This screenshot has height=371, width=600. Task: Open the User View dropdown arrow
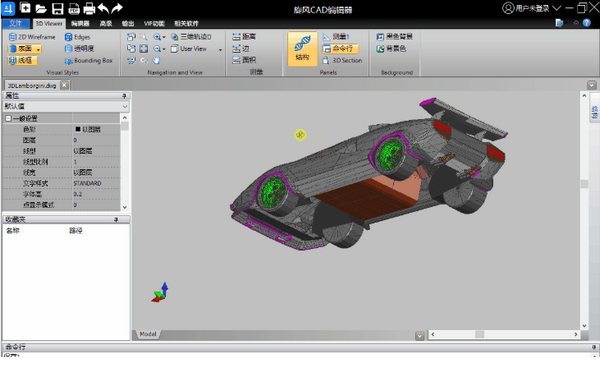coord(220,49)
